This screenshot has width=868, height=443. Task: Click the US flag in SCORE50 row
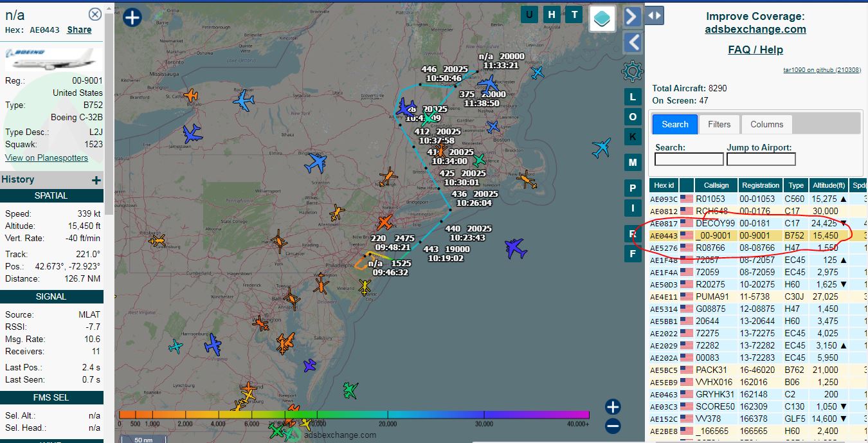pos(687,406)
